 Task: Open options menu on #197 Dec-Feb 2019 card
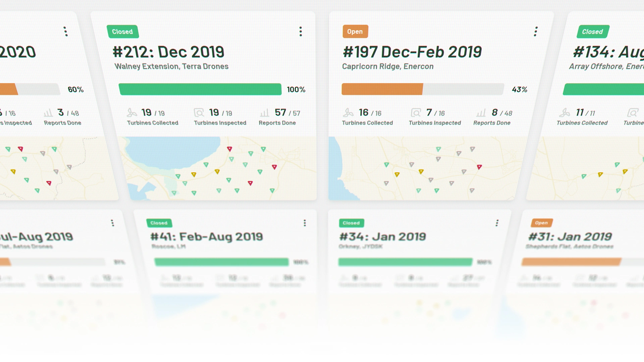pyautogui.click(x=536, y=32)
